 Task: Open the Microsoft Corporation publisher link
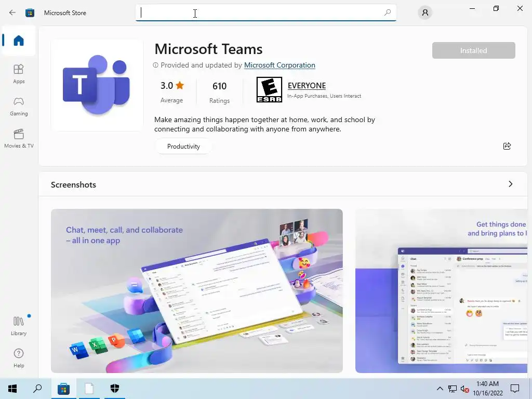[x=280, y=65]
